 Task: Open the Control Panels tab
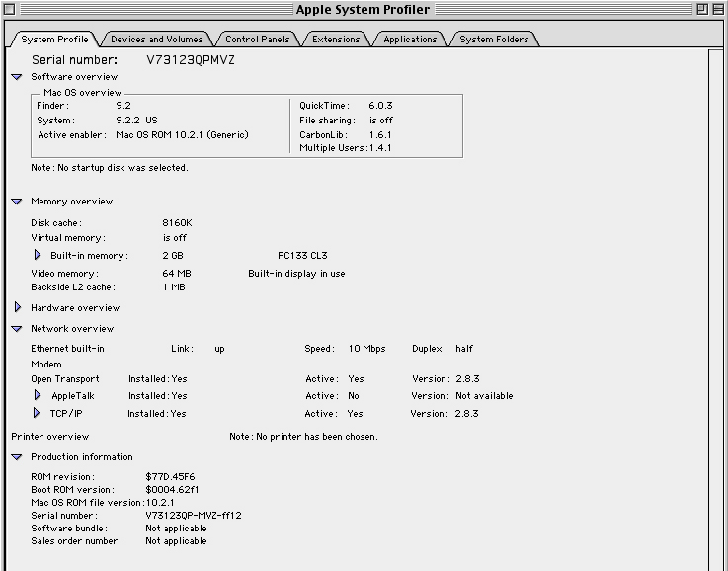coord(257,40)
